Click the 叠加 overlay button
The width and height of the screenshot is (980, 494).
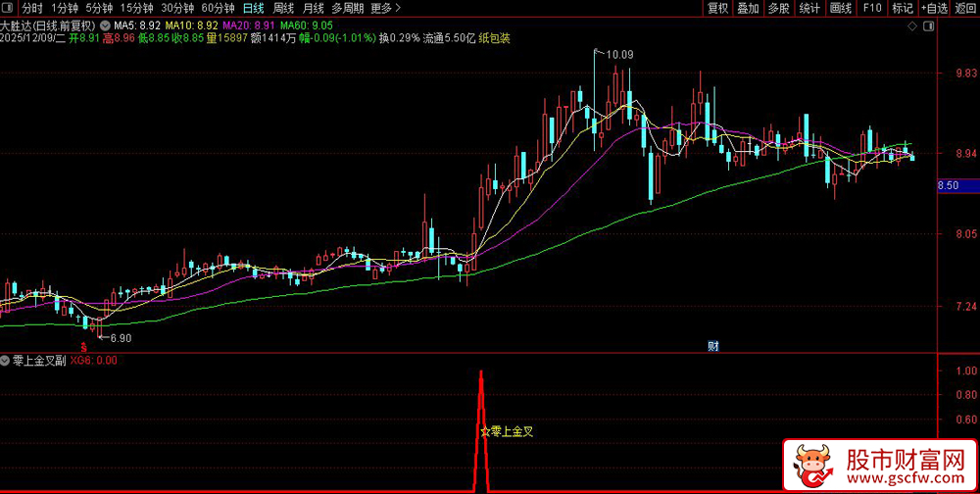point(748,8)
